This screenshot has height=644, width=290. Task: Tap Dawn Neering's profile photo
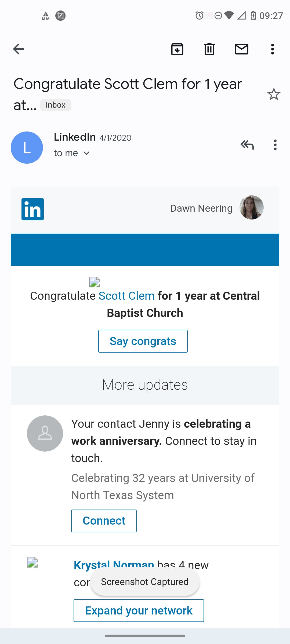click(x=251, y=207)
